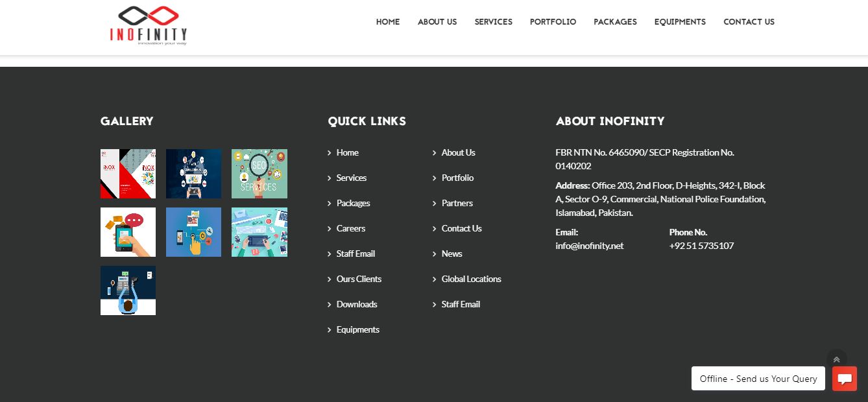868x402 pixels.
Task: Open the teal desk workspace gallery thumbnail
Action: (259, 232)
